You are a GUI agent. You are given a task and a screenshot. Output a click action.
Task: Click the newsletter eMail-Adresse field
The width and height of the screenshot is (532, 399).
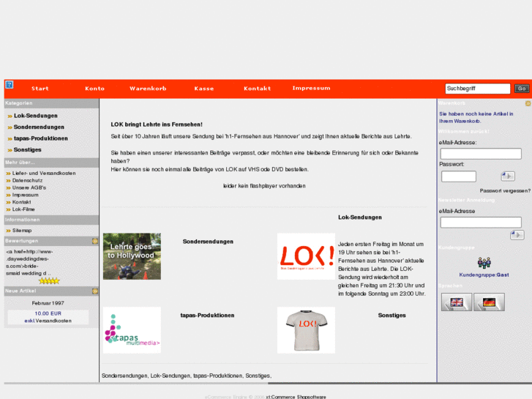(x=481, y=223)
